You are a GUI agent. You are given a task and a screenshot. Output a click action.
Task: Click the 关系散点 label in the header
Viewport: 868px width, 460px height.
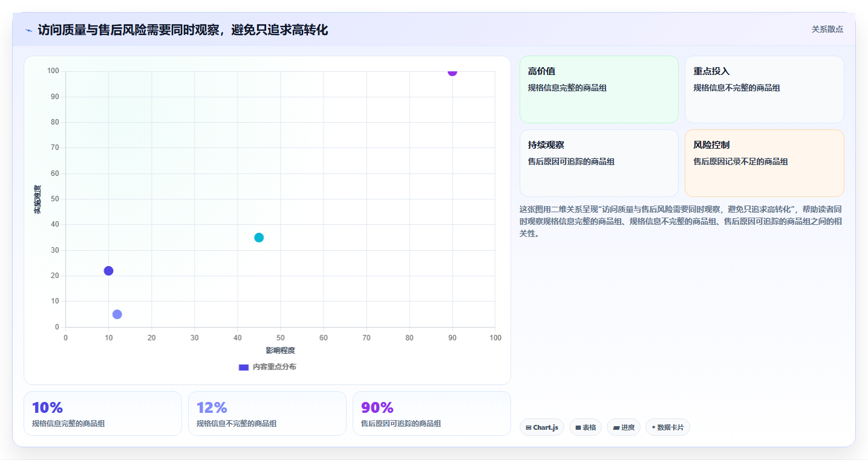point(827,29)
